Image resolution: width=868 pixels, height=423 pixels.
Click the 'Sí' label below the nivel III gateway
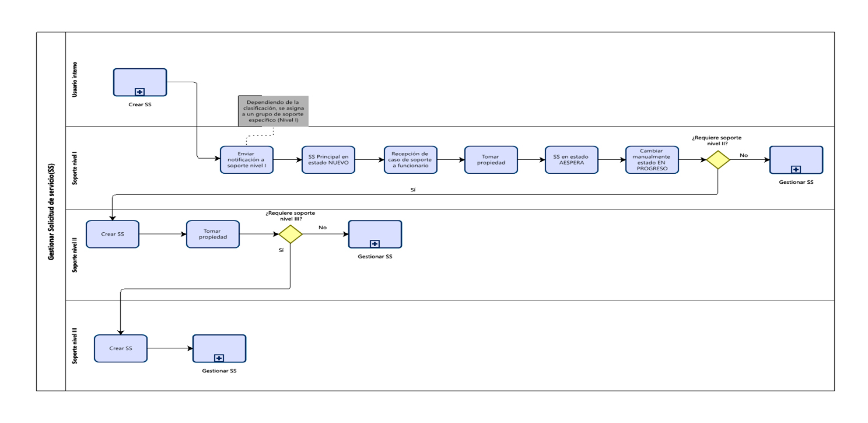(281, 250)
